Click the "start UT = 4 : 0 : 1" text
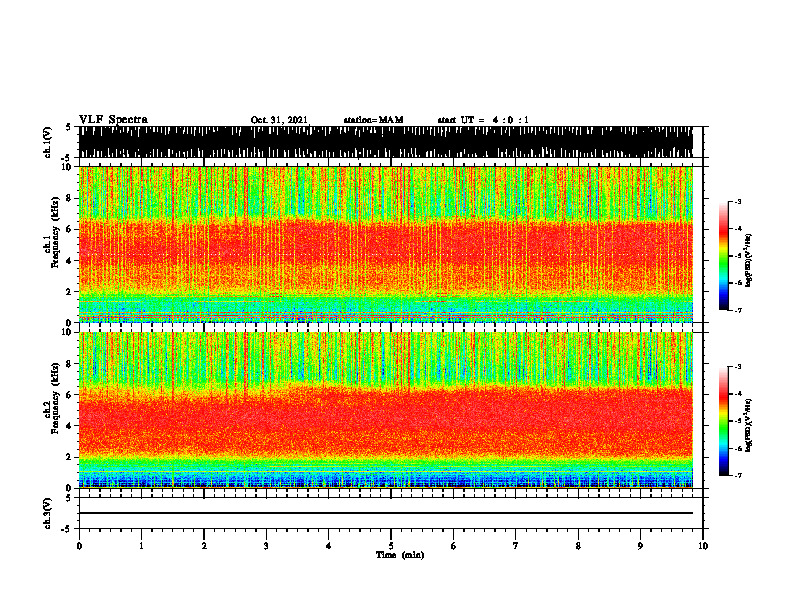The width and height of the screenshot is (792, 612). point(483,120)
